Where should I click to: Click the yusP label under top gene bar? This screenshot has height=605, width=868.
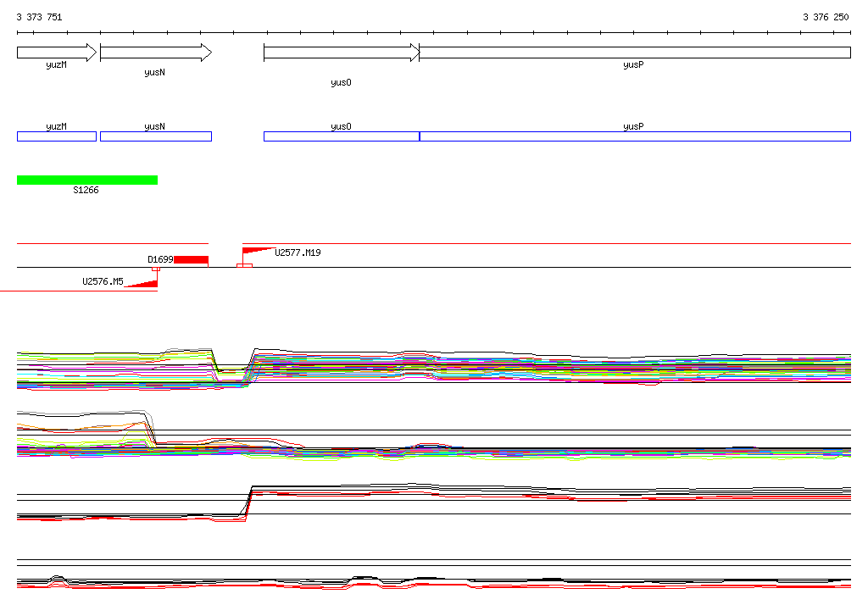(x=633, y=64)
